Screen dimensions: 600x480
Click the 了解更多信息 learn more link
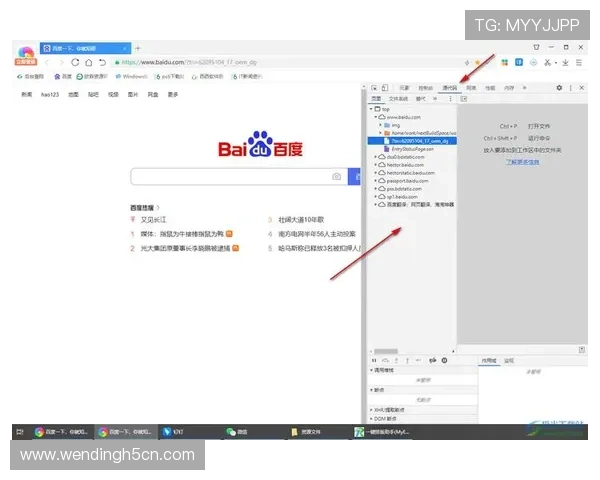(522, 162)
